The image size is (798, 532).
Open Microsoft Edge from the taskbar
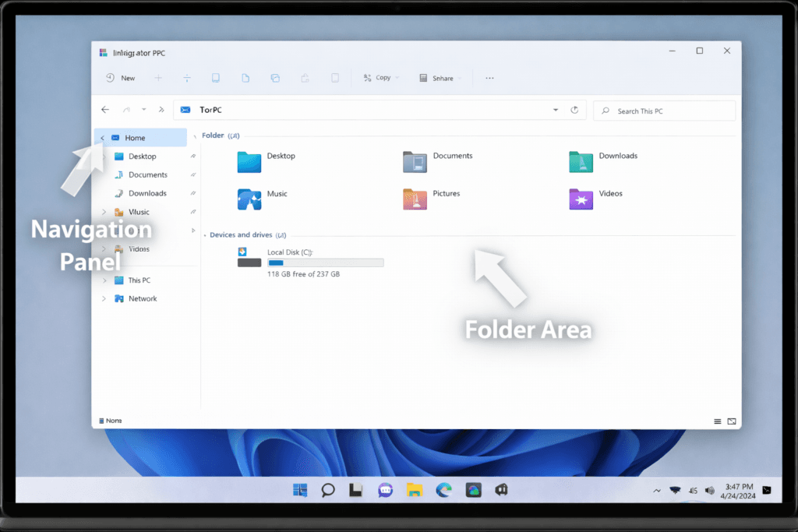pyautogui.click(x=443, y=490)
